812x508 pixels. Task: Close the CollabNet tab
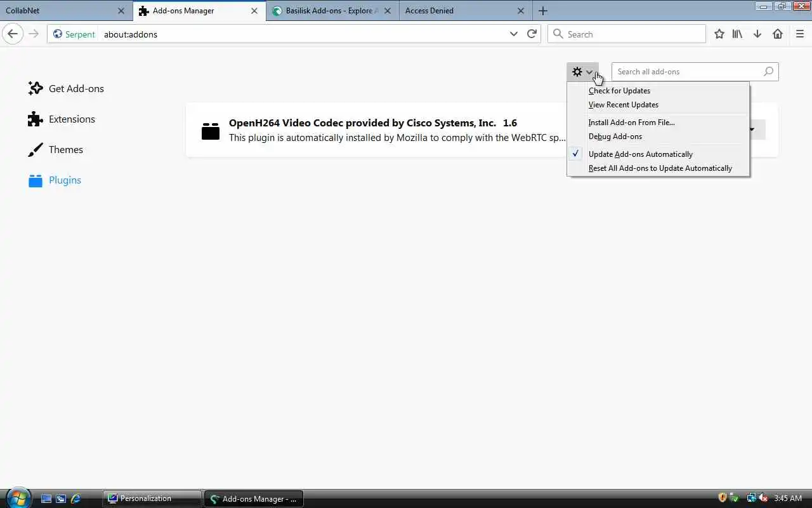click(121, 11)
